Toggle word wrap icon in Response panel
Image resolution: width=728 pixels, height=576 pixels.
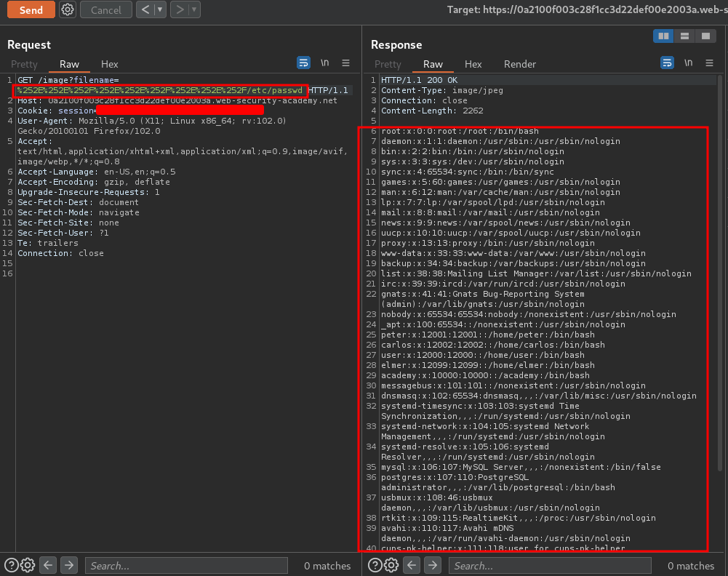click(667, 63)
